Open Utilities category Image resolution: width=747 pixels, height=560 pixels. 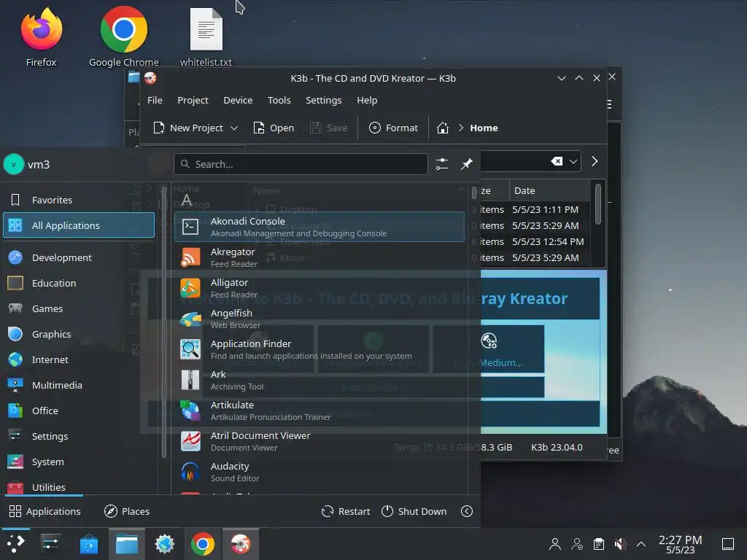pos(79,486)
